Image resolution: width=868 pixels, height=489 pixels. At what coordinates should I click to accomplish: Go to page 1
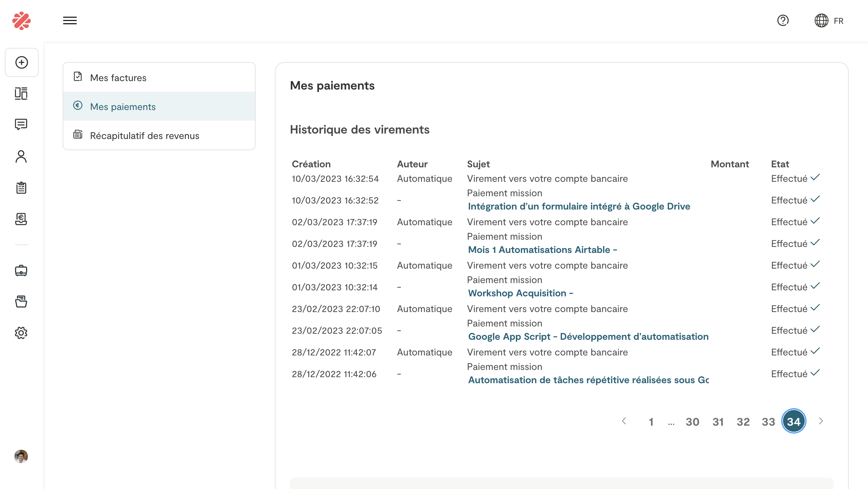[651, 422]
